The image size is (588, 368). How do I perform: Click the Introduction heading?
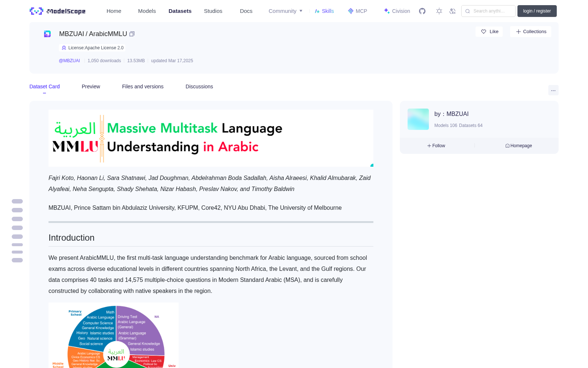click(71, 238)
